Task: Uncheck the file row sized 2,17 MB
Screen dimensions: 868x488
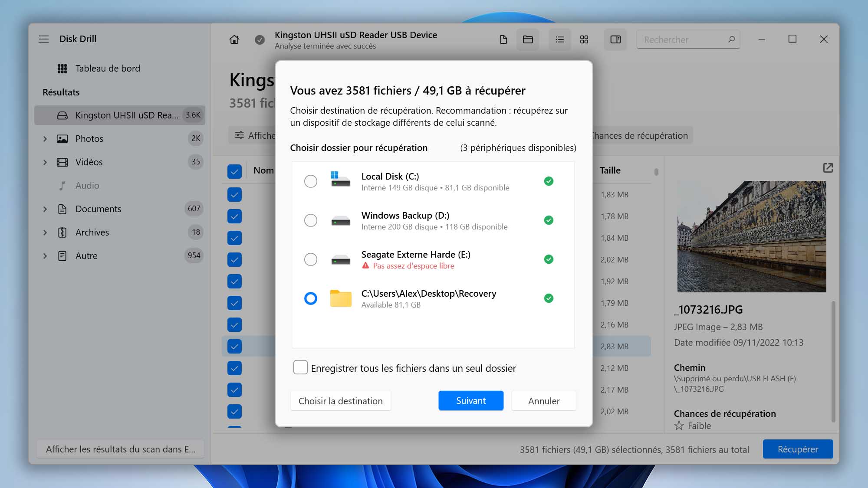Action: coord(234,390)
